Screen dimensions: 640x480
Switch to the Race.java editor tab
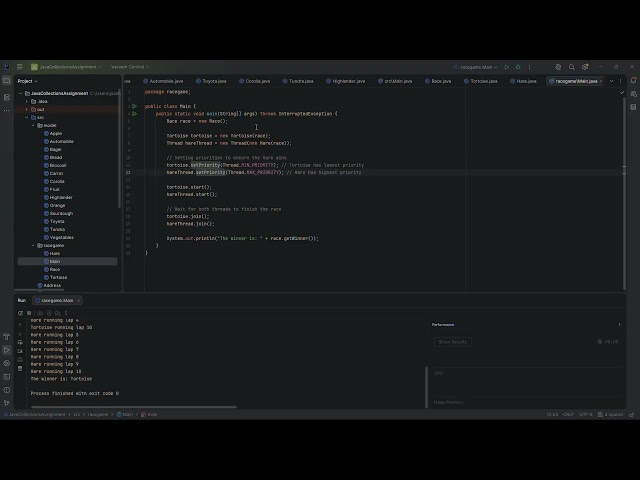point(438,81)
